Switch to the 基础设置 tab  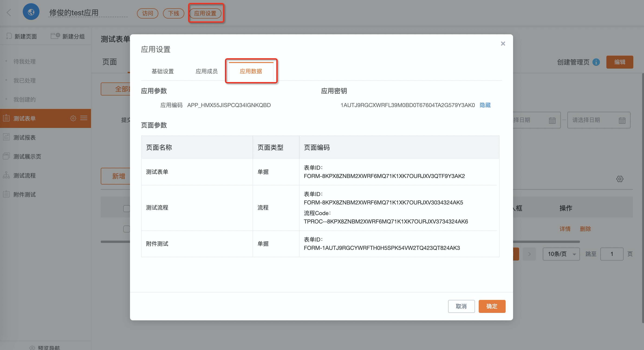click(163, 71)
